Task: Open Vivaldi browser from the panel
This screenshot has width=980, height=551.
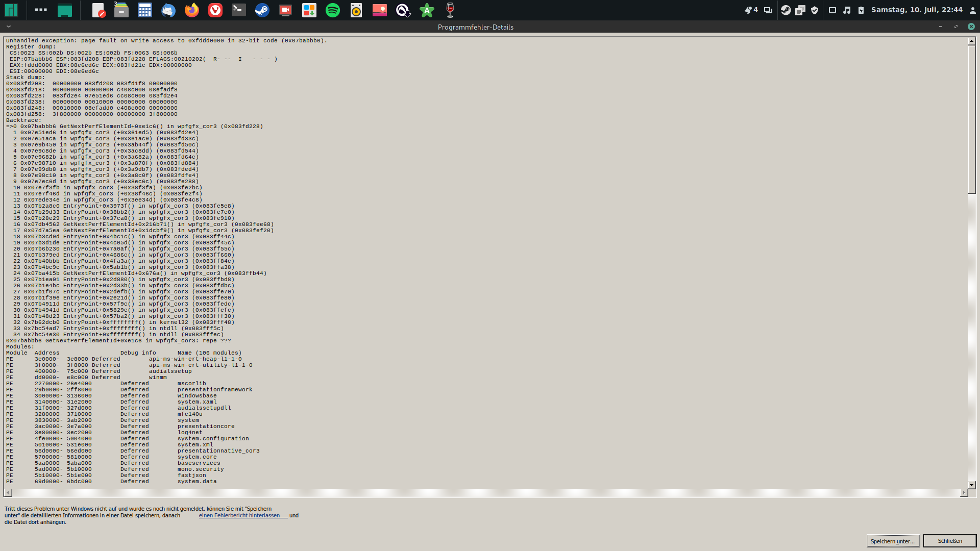Action: pyautogui.click(x=215, y=10)
